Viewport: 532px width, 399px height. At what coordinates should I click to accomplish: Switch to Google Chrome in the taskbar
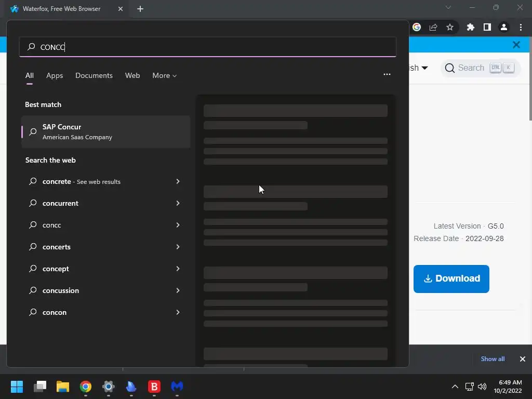coord(86,387)
